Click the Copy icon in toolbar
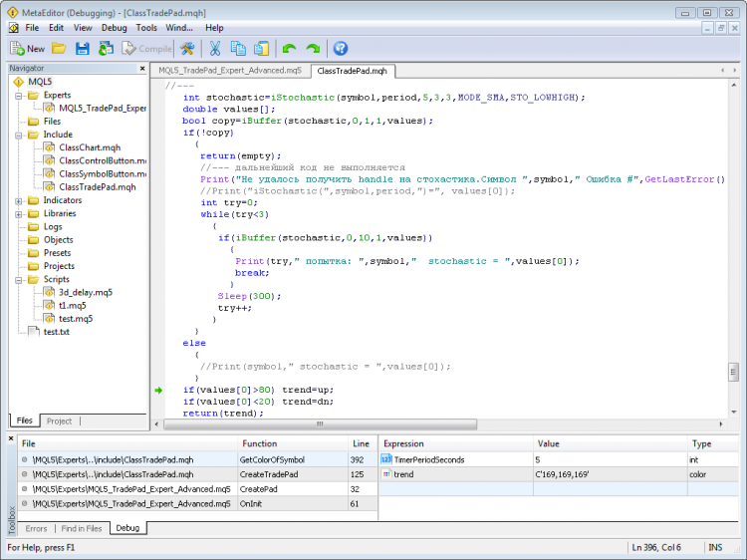This screenshot has width=747, height=560. tap(238, 48)
